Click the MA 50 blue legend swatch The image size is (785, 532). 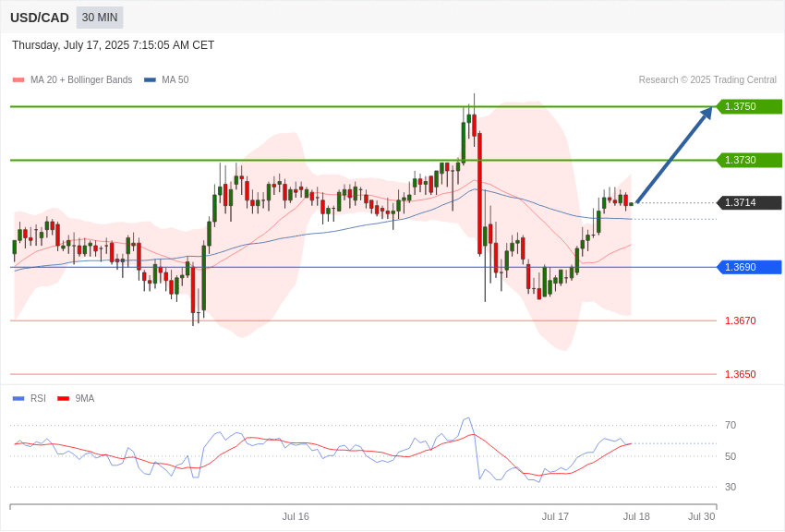click(x=150, y=80)
